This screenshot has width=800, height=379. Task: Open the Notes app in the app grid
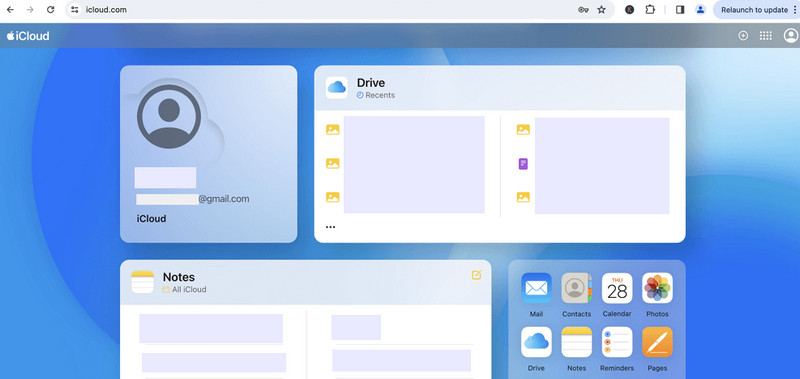577,342
